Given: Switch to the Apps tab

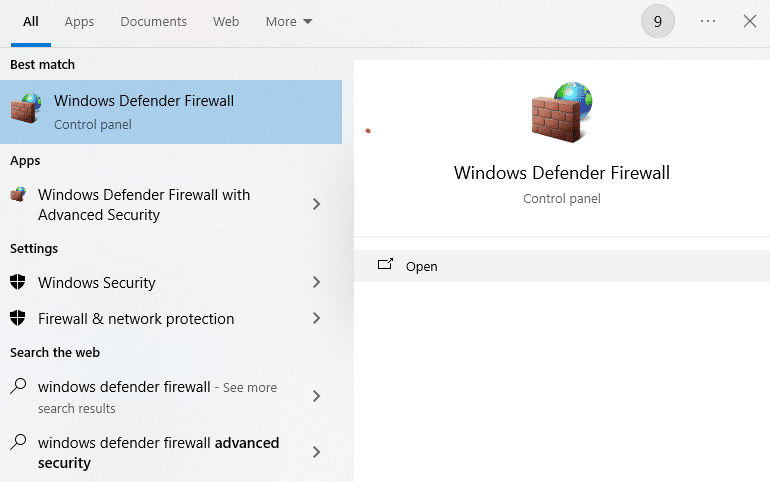Looking at the screenshot, I should click(79, 22).
